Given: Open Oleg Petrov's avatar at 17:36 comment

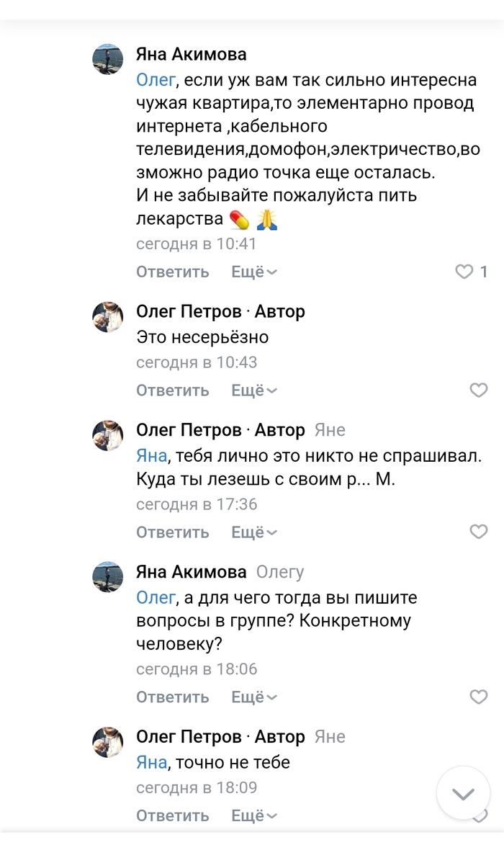Looking at the screenshot, I should [108, 435].
